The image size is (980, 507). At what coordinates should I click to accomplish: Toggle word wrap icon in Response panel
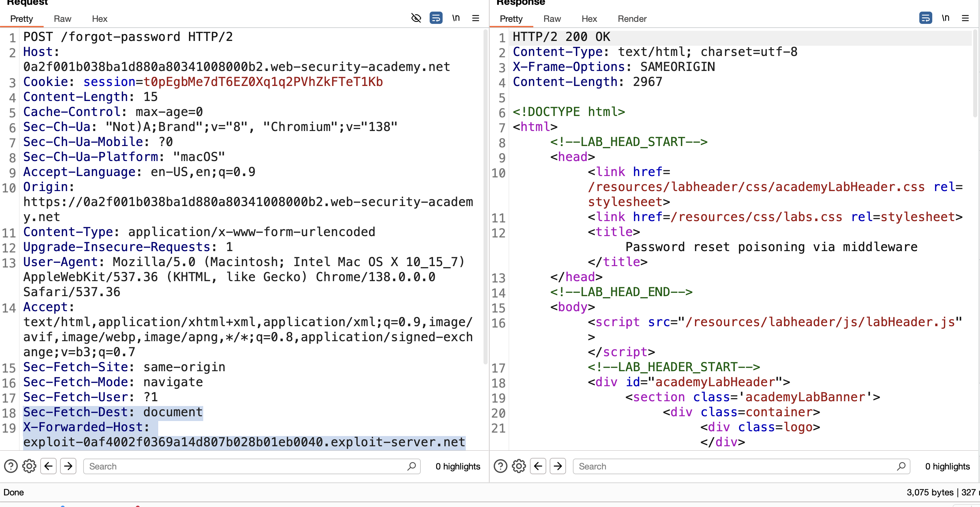[925, 18]
